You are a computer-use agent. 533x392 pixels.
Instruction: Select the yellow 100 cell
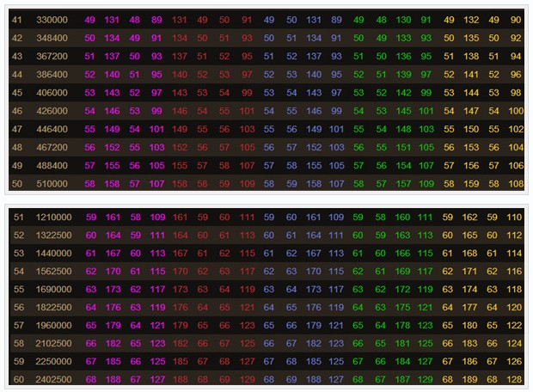(516, 111)
